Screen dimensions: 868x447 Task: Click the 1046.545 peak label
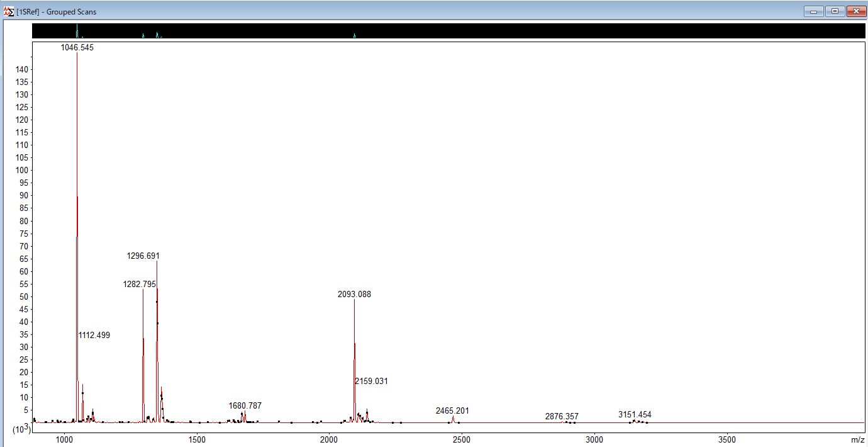(77, 47)
